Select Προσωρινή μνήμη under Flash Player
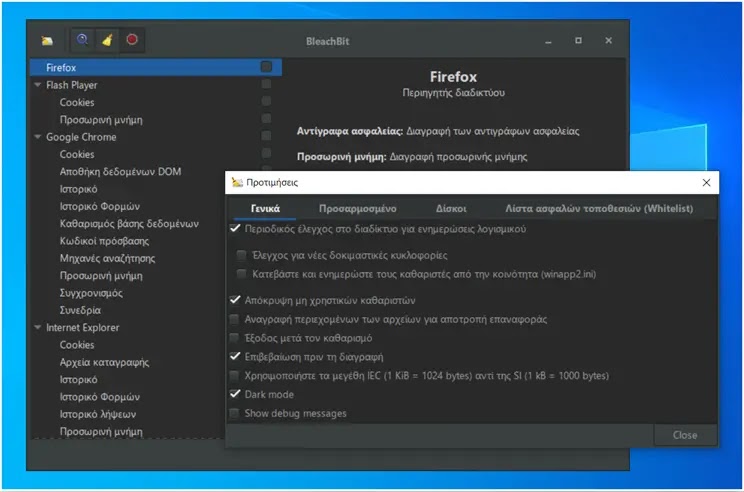This screenshot has height=492, width=744. click(x=101, y=120)
